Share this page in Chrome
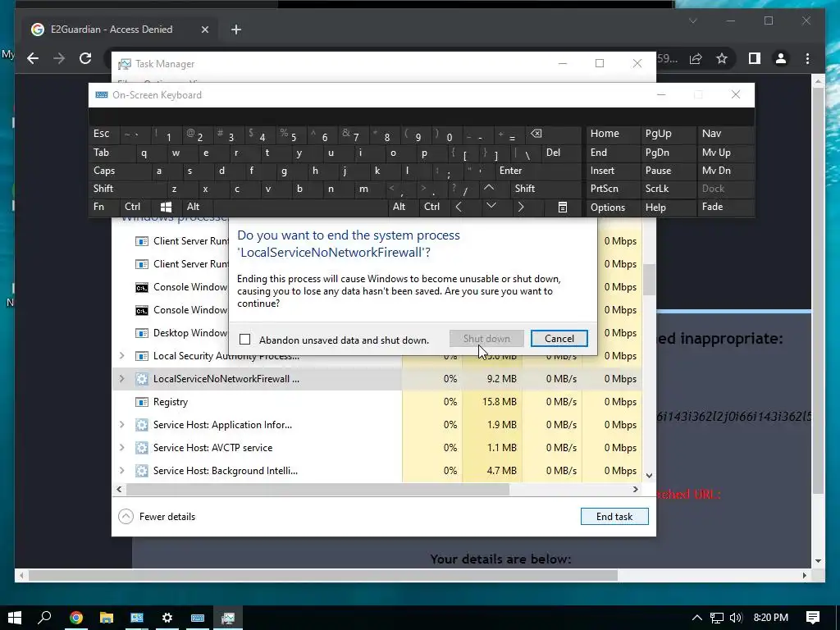Image resolution: width=840 pixels, height=630 pixels. tap(696, 58)
